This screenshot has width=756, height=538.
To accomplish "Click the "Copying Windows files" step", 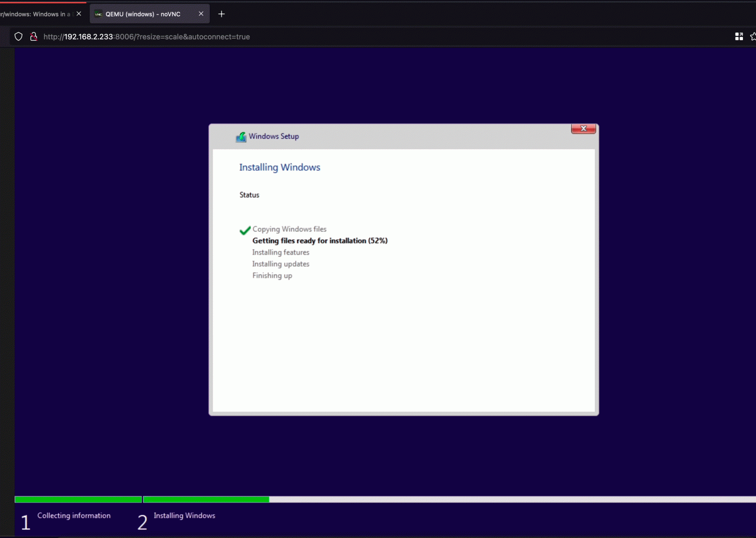I will pyautogui.click(x=289, y=229).
